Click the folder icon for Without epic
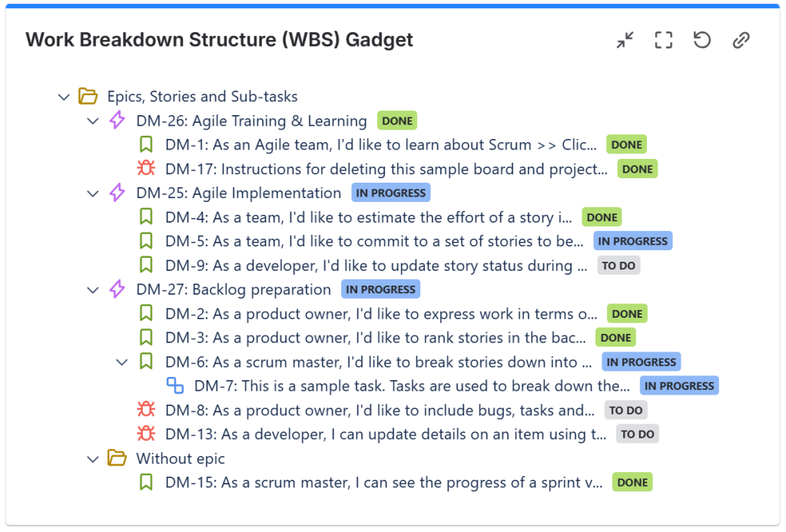The height and width of the screenshot is (532, 786). [117, 458]
